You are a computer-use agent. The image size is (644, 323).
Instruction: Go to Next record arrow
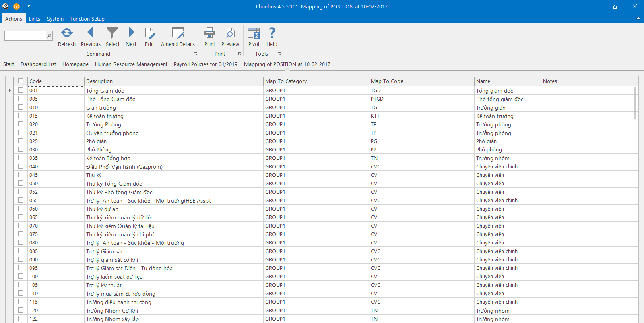click(x=131, y=32)
